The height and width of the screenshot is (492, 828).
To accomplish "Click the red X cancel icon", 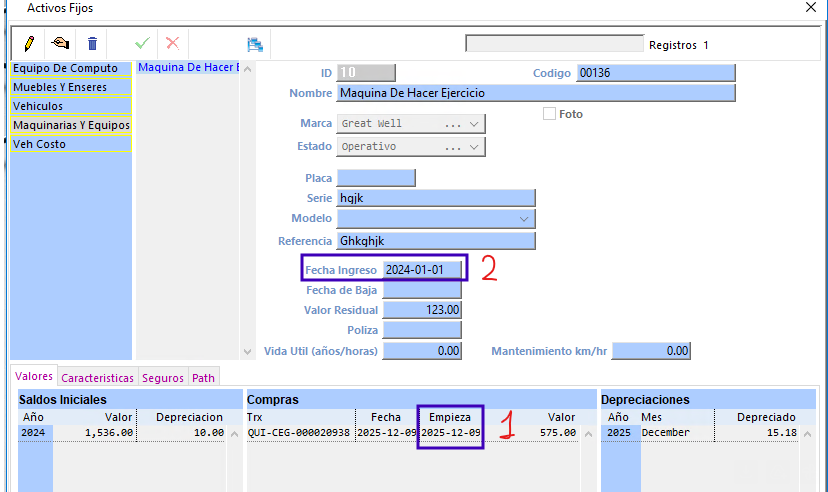I will [172, 44].
